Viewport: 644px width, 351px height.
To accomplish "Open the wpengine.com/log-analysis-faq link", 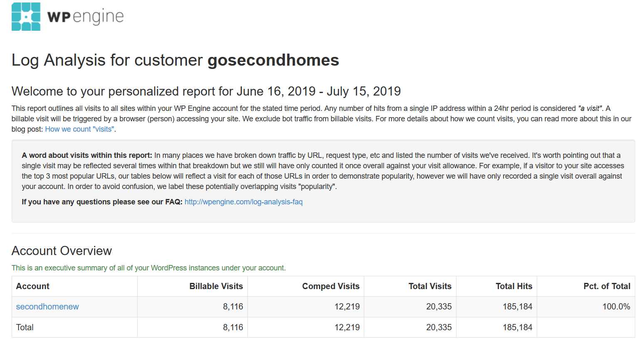I will (x=244, y=202).
